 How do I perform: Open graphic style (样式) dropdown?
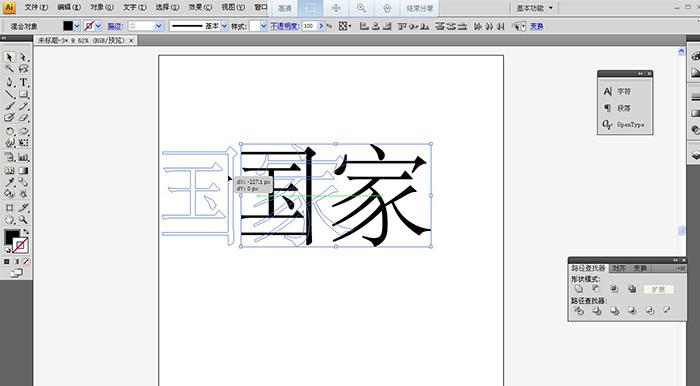click(x=263, y=26)
